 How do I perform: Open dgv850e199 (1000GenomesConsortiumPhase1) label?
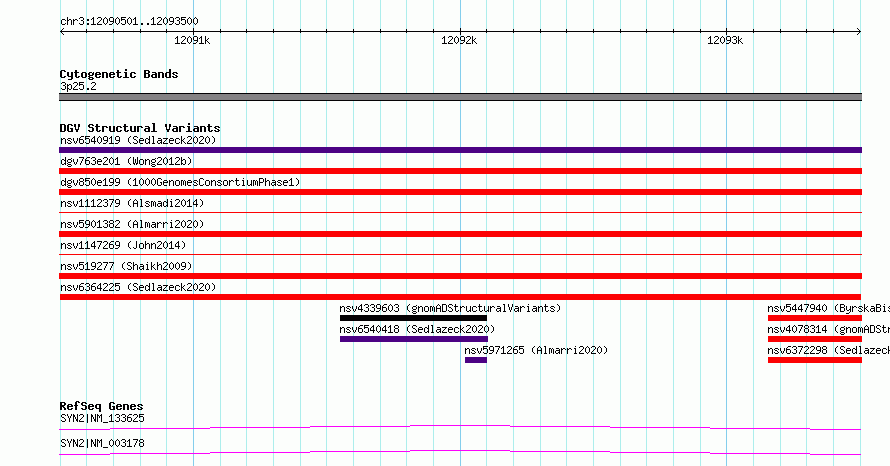coord(180,182)
